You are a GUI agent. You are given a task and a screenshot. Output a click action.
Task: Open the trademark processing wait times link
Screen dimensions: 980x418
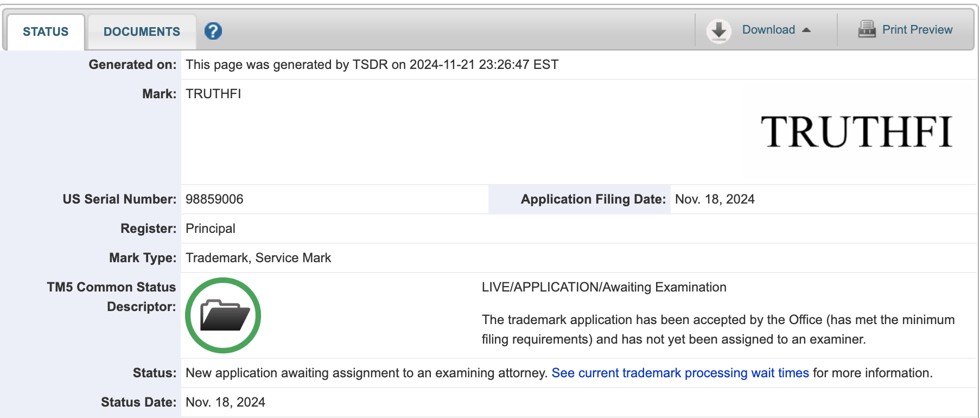coord(680,373)
